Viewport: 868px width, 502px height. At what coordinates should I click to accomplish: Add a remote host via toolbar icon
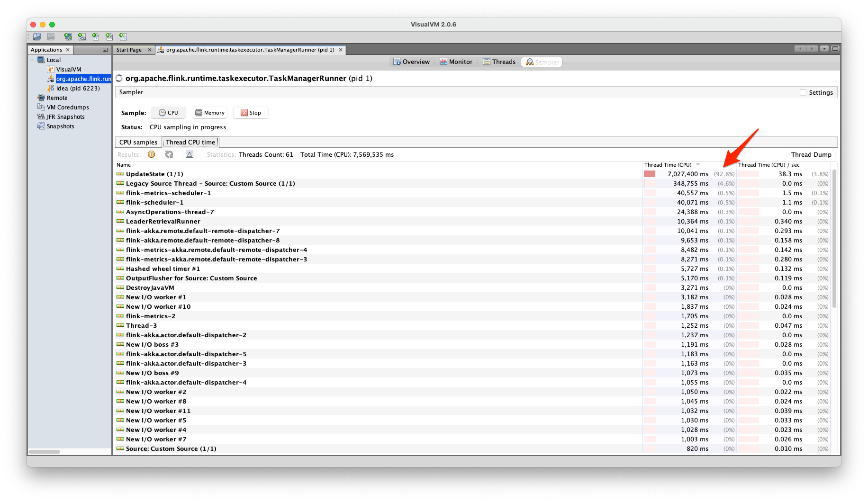[x=68, y=36]
